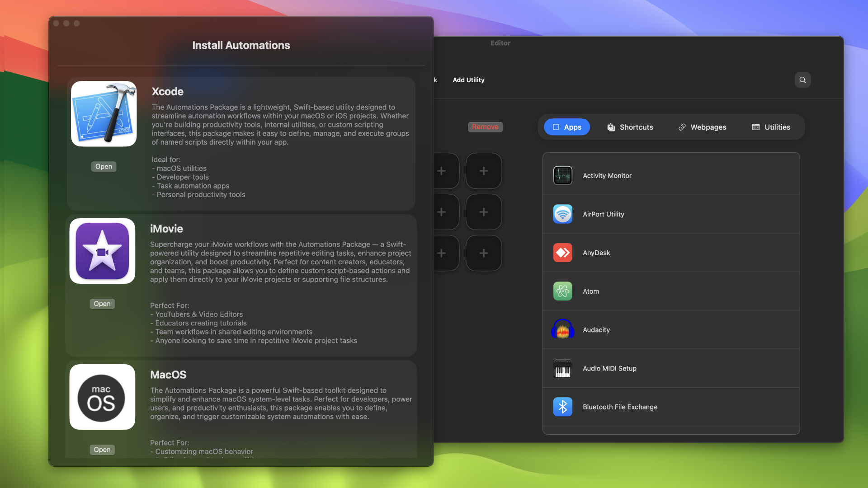
Task: Click the Apps tab square icon
Action: click(x=556, y=127)
